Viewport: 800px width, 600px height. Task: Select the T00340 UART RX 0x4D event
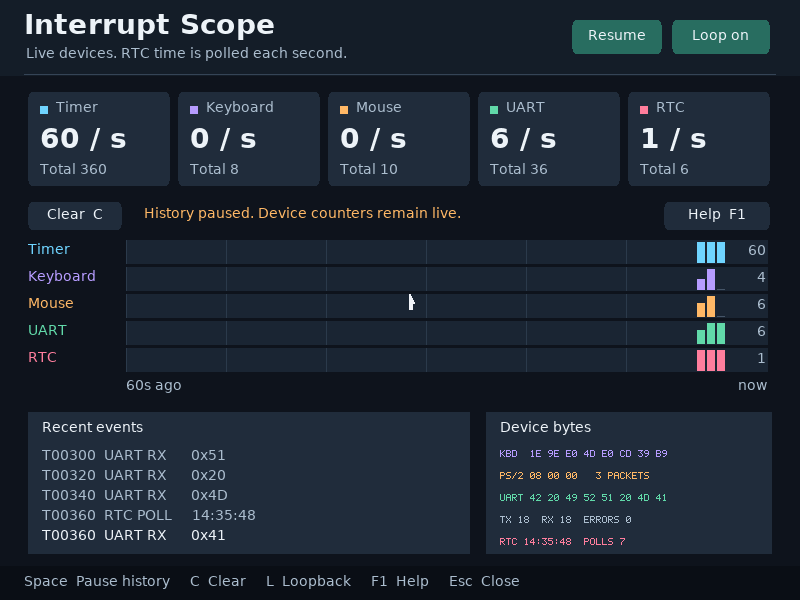(x=135, y=495)
